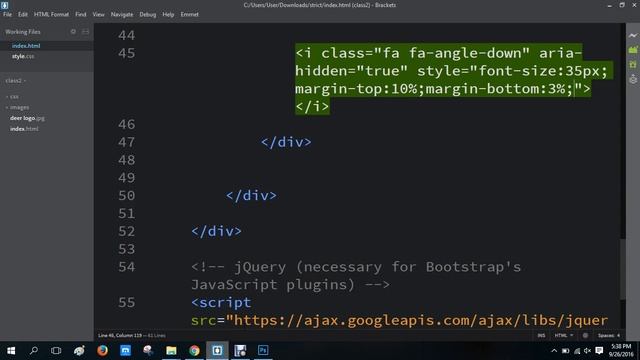The image size is (640, 360).
Task: Open Extension Manager brick icon
Action: pos(633,50)
